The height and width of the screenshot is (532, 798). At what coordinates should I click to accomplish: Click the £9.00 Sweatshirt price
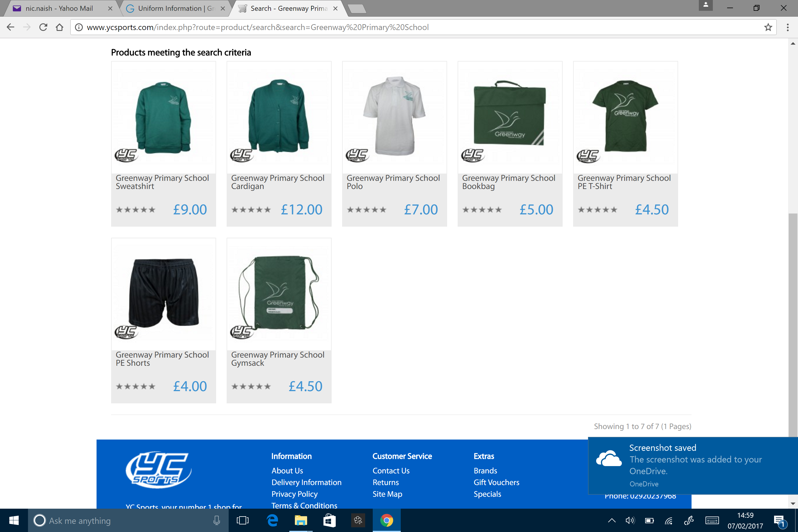tap(190, 210)
